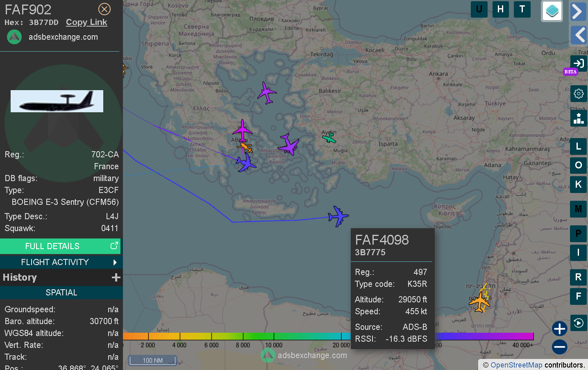Click the FAF4098 callsign in the tooltip
The image size is (588, 370).
pyautogui.click(x=382, y=240)
